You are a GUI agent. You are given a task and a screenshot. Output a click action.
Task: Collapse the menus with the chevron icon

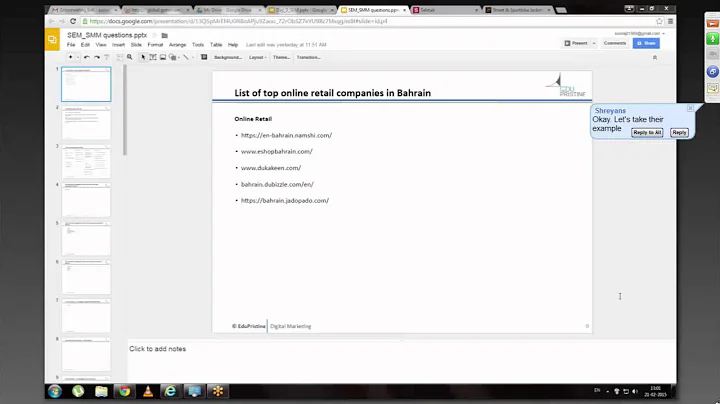click(655, 57)
